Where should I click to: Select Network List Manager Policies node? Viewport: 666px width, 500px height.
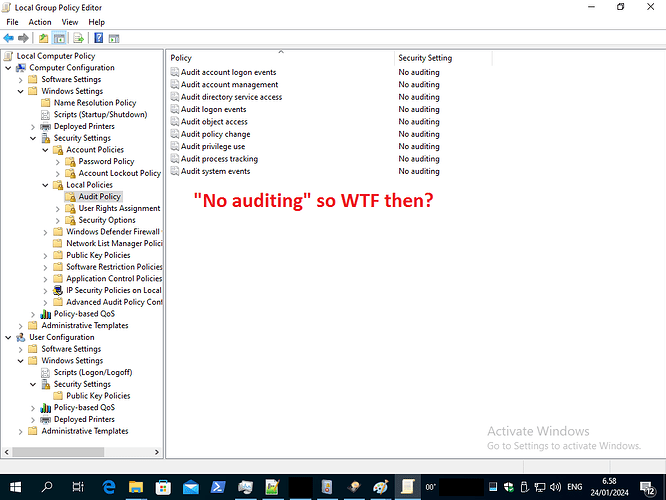coord(114,243)
